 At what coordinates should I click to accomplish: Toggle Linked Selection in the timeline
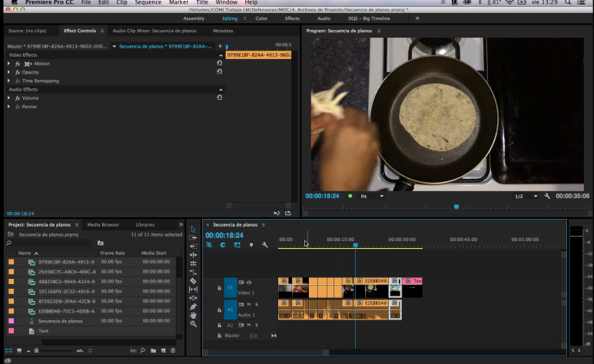[237, 245]
